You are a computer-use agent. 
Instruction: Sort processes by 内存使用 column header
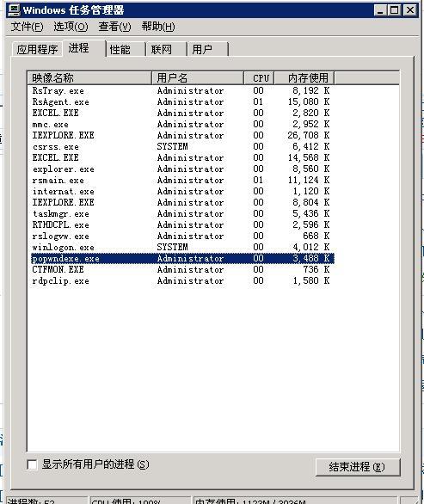pyautogui.click(x=304, y=77)
